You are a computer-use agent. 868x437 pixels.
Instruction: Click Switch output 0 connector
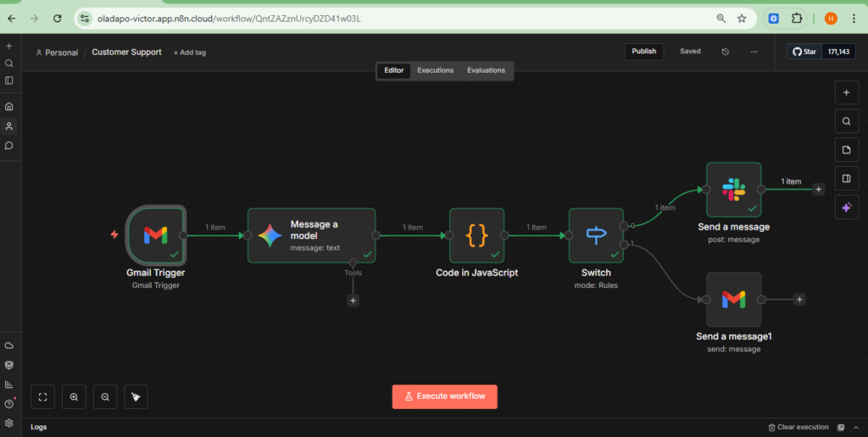click(625, 225)
